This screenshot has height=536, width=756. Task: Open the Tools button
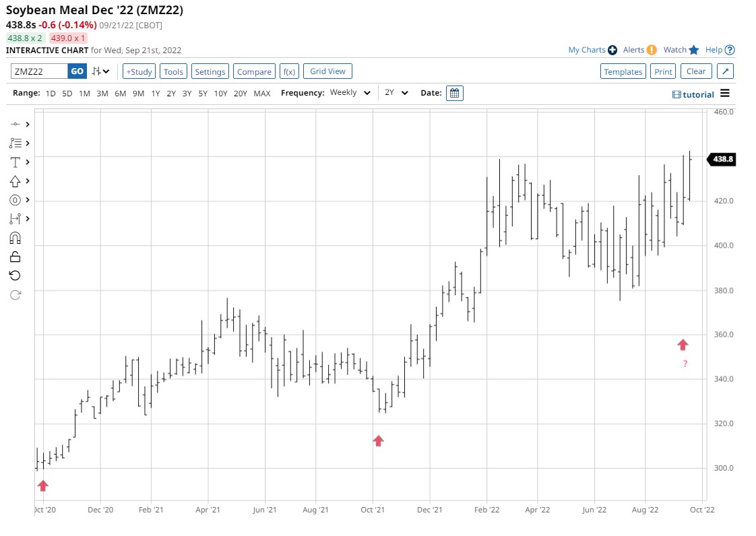pyautogui.click(x=173, y=71)
